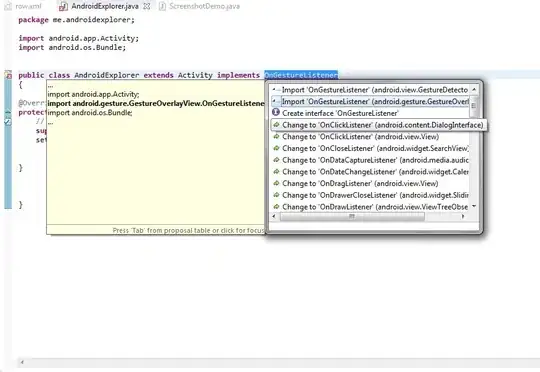Viewport: 540px width, 372px height.
Task: Choose Change to 'OnClickListener' (android.content.DialogInterface)
Action: pyautogui.click(x=379, y=125)
